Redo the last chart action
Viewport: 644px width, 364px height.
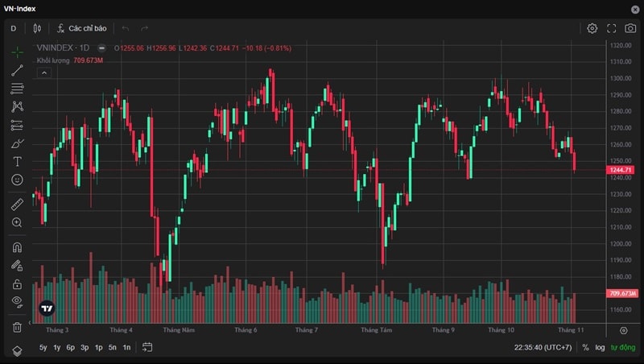tap(144, 28)
